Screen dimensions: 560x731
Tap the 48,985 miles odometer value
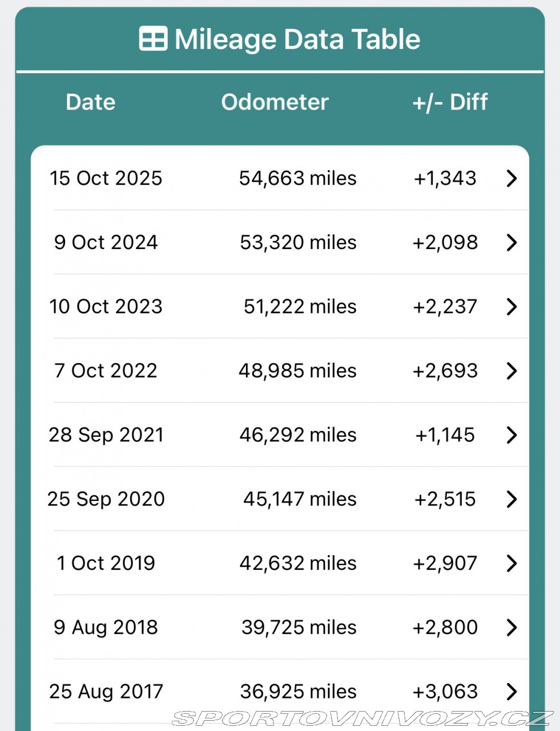coord(297,371)
